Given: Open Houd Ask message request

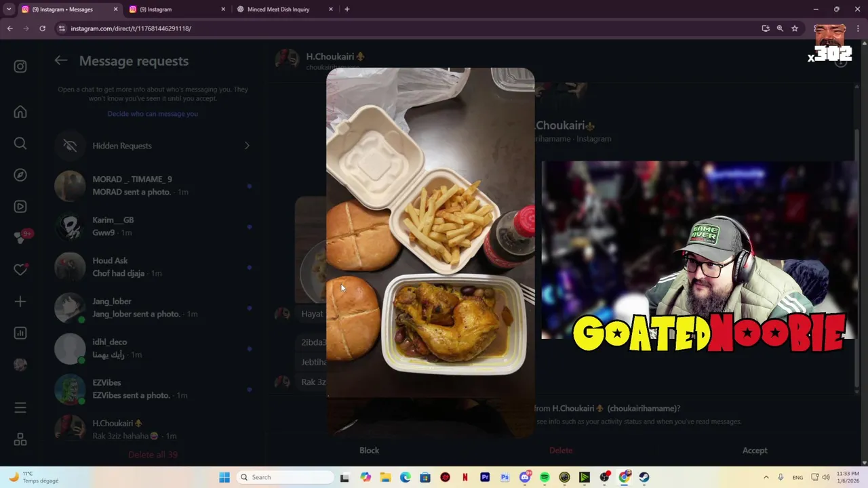Looking at the screenshot, I should click(153, 267).
